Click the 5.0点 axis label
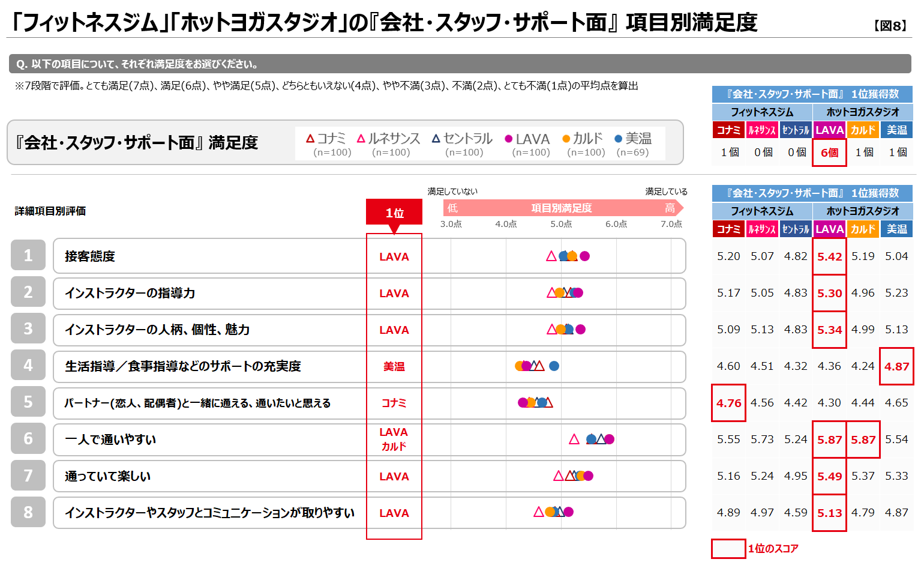This screenshot has height=568, width=924. pyautogui.click(x=561, y=224)
